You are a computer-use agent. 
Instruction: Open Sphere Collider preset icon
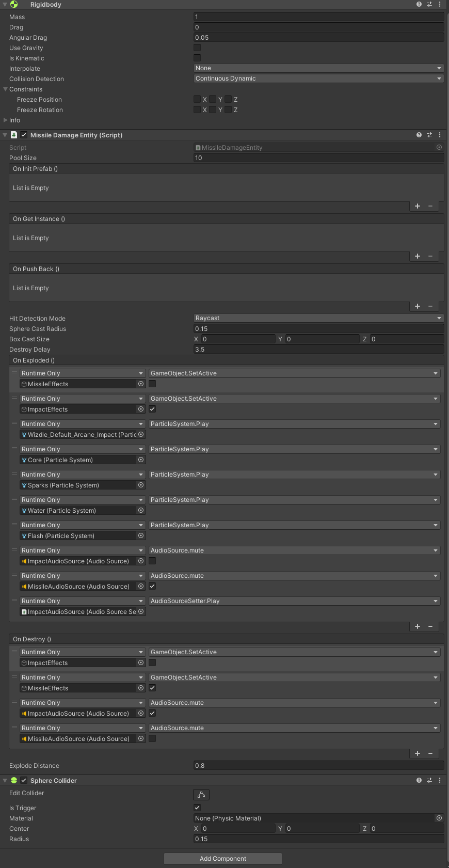pos(429,780)
